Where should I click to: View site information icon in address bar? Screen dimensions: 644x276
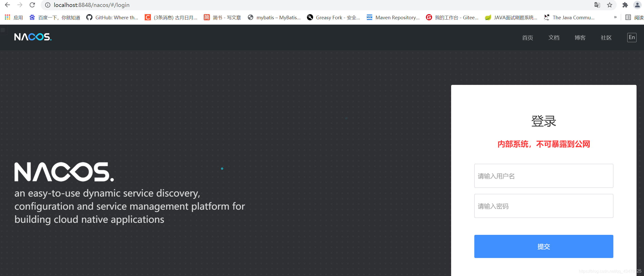pos(48,5)
